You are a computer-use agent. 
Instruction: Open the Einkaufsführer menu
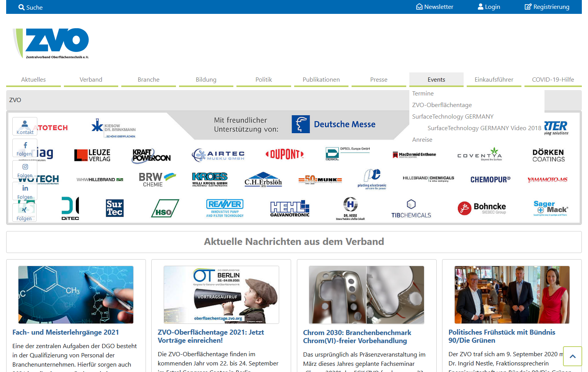494,79
